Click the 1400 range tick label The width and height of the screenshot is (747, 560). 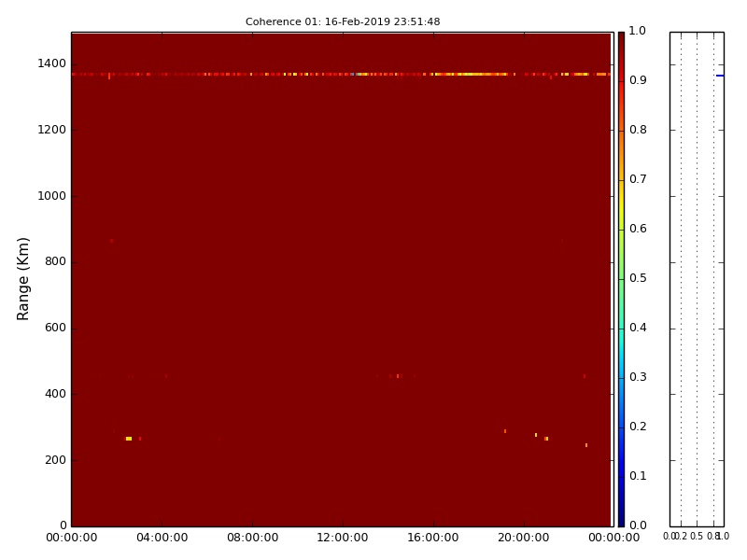click(x=51, y=63)
